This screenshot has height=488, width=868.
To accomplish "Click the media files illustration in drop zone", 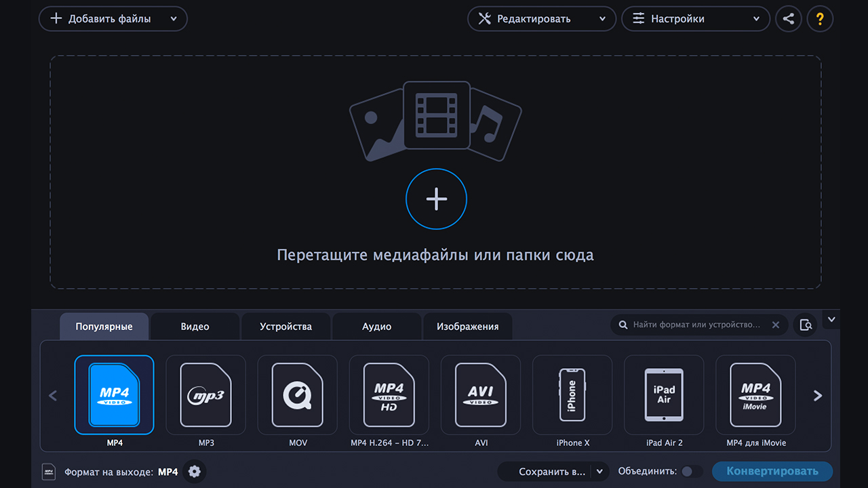I will (x=435, y=121).
